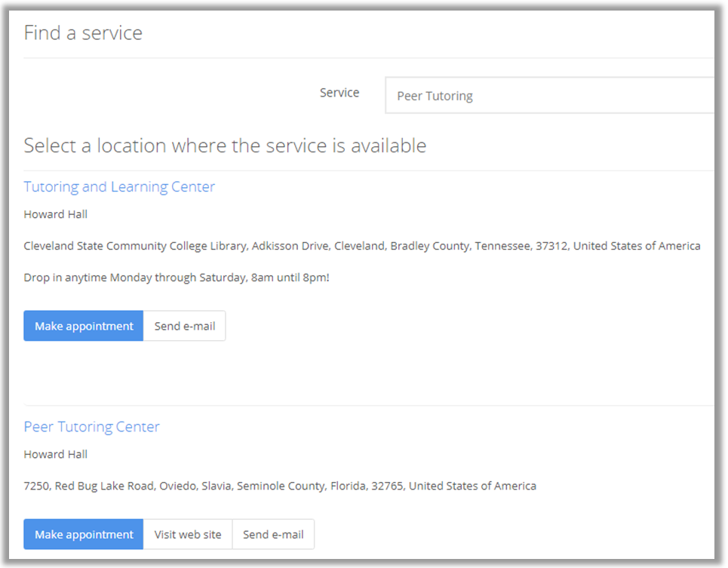Click the Red Bug Lake Road address text
Screen dimensions: 728x568
point(280,486)
